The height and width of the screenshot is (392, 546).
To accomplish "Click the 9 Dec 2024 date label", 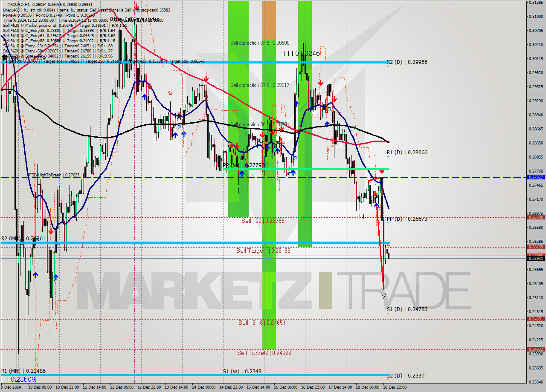I will (12, 387).
